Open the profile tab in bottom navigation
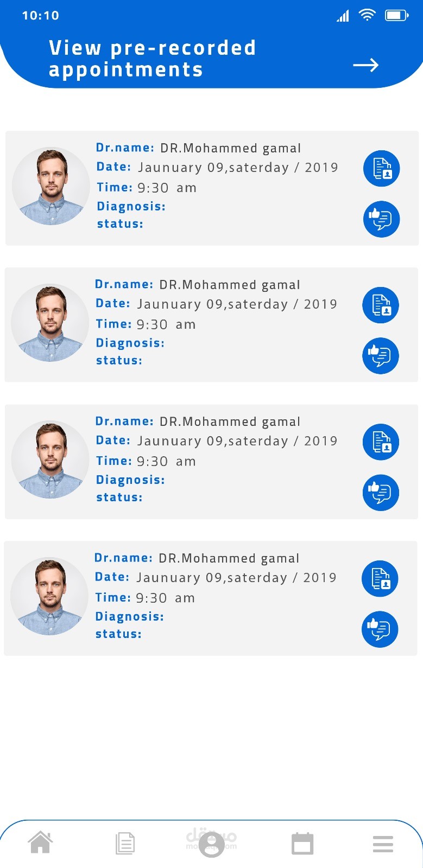Image resolution: width=423 pixels, height=868 pixels. coord(212,845)
